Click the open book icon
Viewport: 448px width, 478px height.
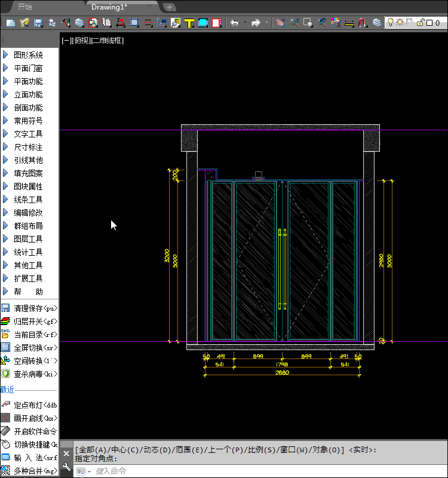(107, 23)
